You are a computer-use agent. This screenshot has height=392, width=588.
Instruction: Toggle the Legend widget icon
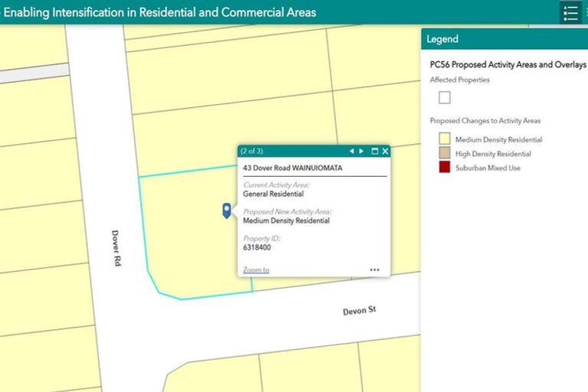(570, 12)
